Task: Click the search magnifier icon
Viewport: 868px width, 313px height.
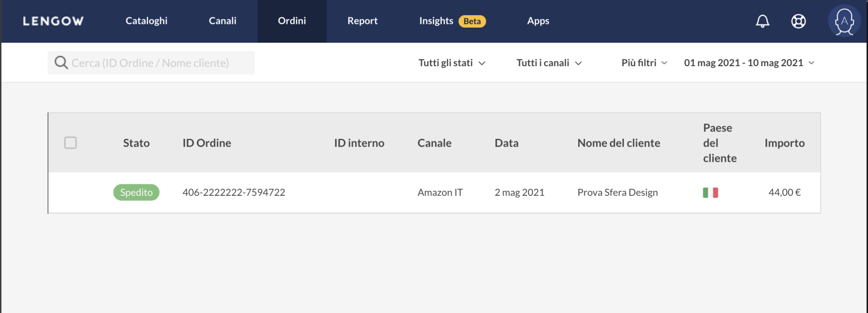Action: 61,63
